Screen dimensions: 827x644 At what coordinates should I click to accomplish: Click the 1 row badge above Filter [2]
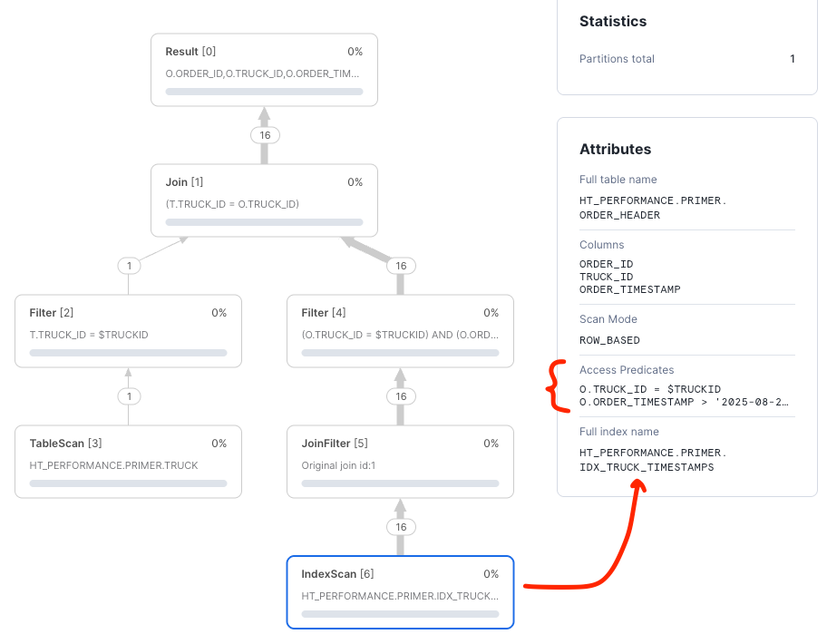pos(129,266)
